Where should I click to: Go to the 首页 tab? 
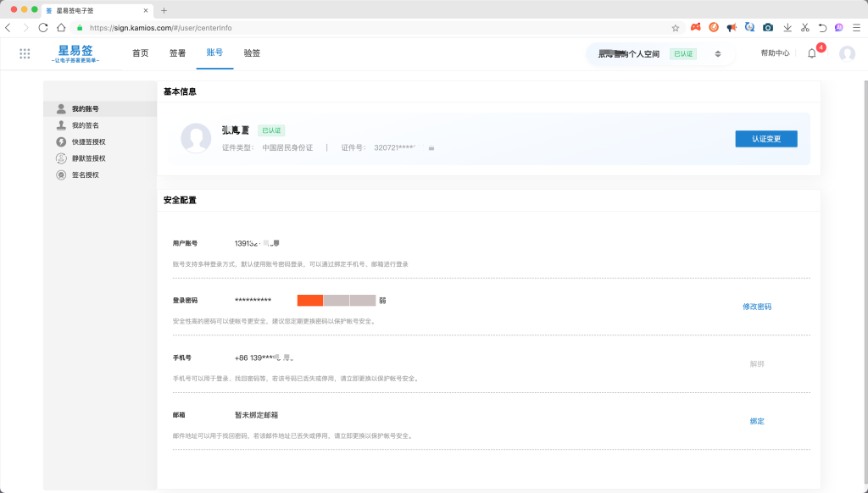point(141,53)
